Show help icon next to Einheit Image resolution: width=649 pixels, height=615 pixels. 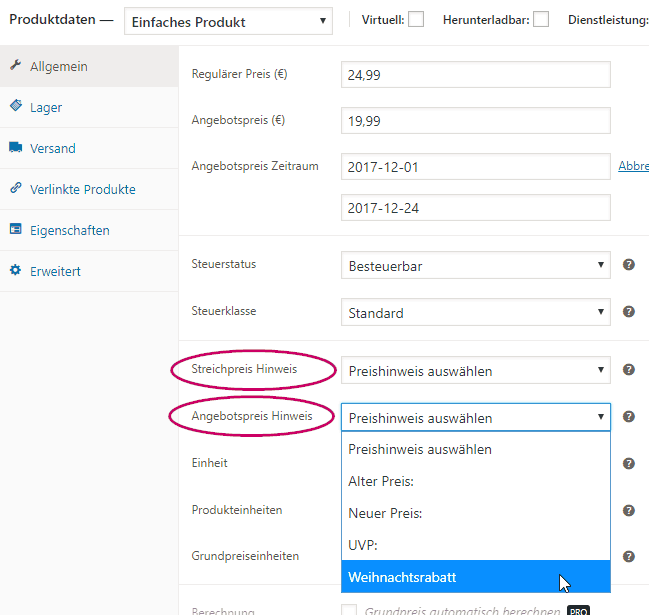(x=629, y=464)
